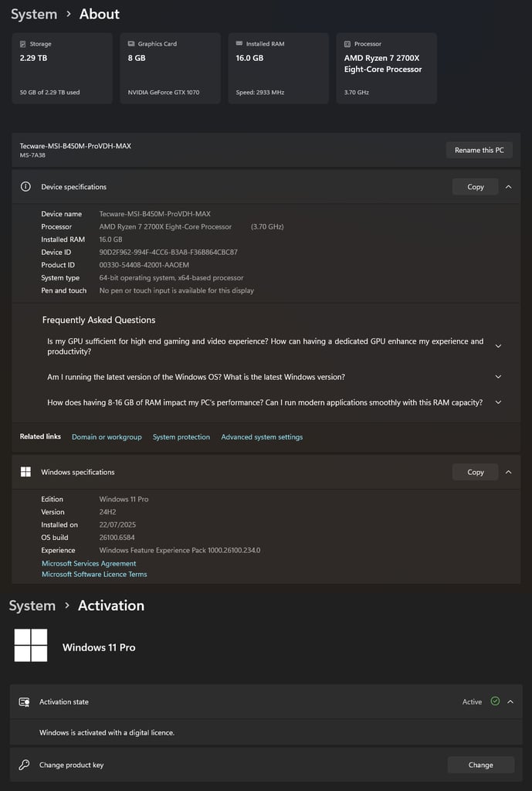Expand the 8-16 GB RAM question
The height and width of the screenshot is (791, 532).
tap(498, 402)
